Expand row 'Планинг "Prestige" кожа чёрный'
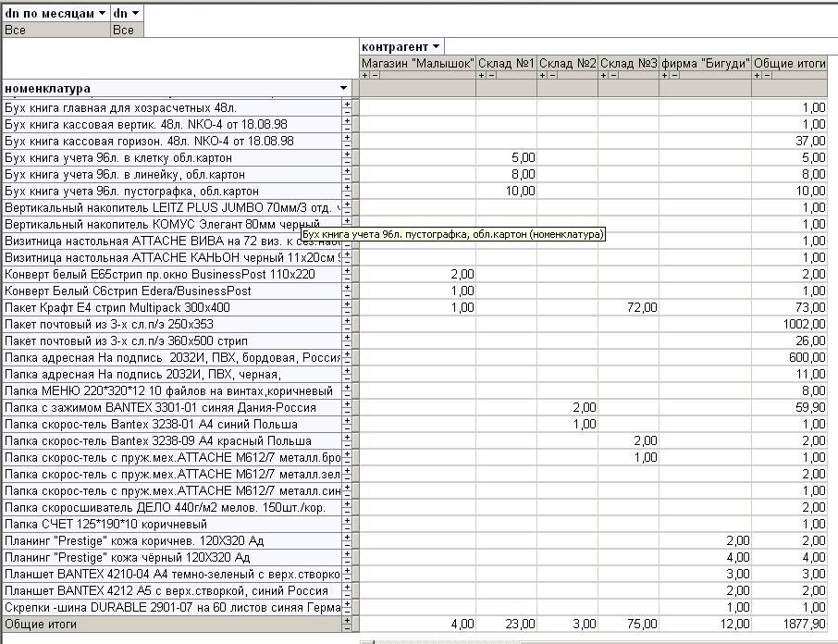The height and width of the screenshot is (644, 838). click(347, 553)
